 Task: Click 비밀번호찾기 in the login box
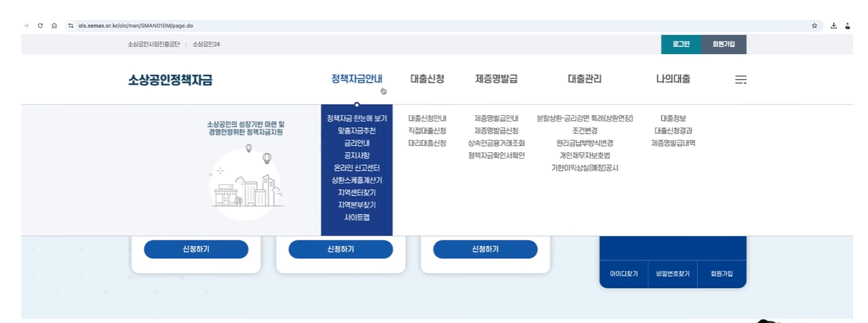[x=672, y=274]
